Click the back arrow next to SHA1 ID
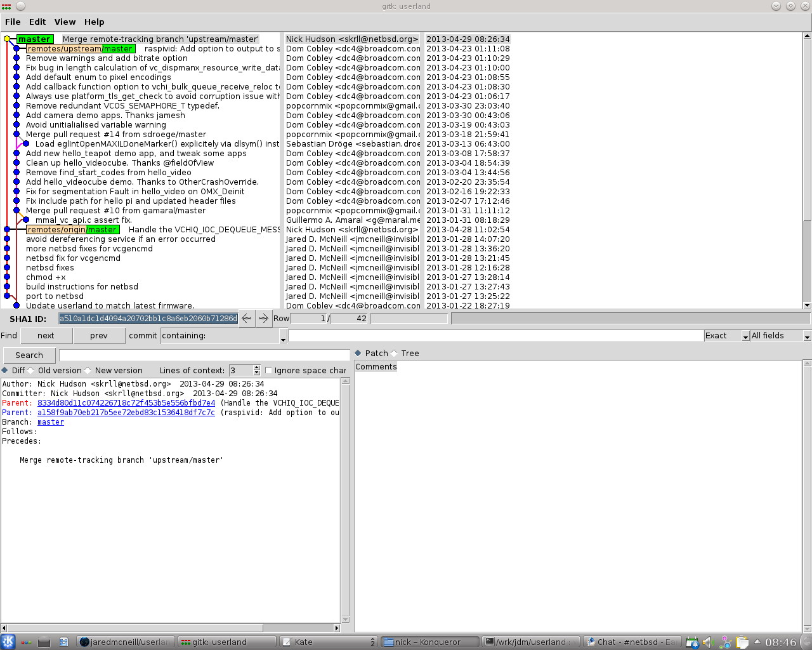 (x=247, y=319)
